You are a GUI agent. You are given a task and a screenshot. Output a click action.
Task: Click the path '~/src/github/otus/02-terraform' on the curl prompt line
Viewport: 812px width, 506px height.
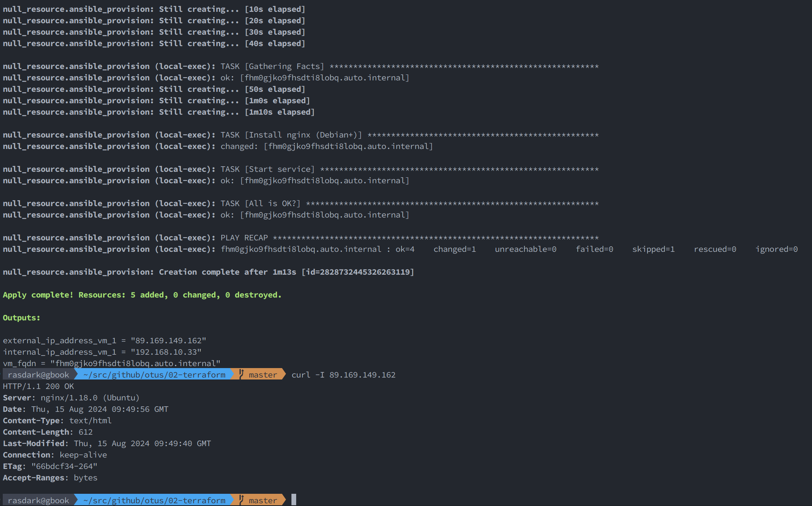[154, 375]
